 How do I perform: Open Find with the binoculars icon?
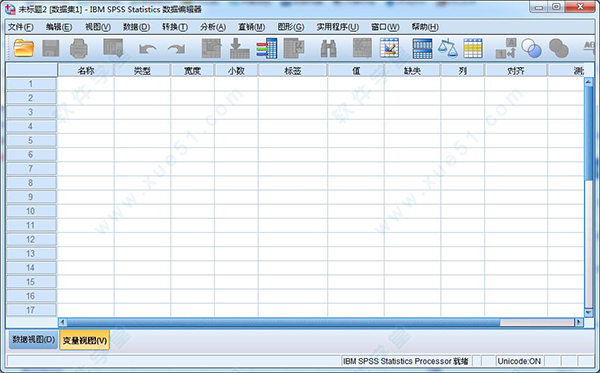[328, 49]
